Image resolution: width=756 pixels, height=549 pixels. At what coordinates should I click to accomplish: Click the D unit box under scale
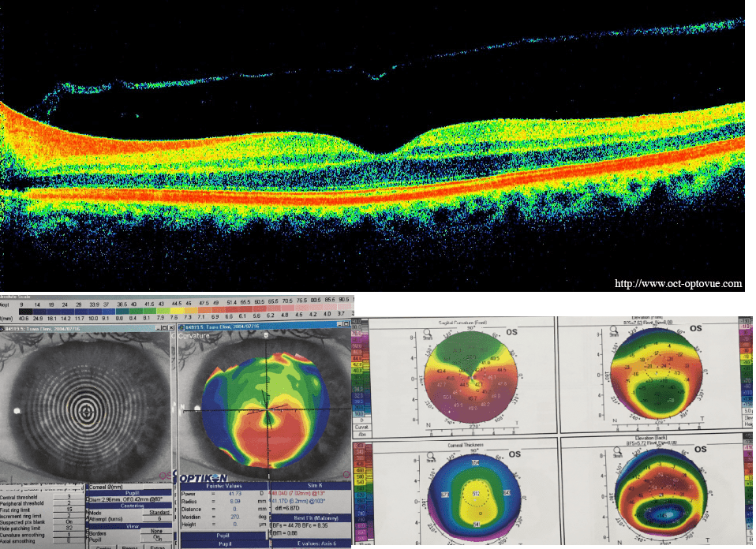[x=361, y=420]
